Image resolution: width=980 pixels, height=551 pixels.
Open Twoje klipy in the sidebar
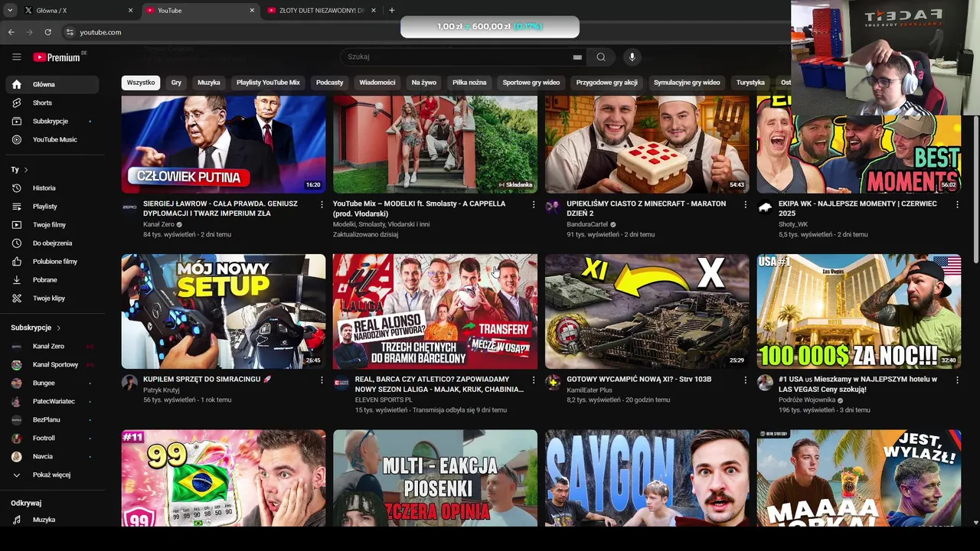52,298
